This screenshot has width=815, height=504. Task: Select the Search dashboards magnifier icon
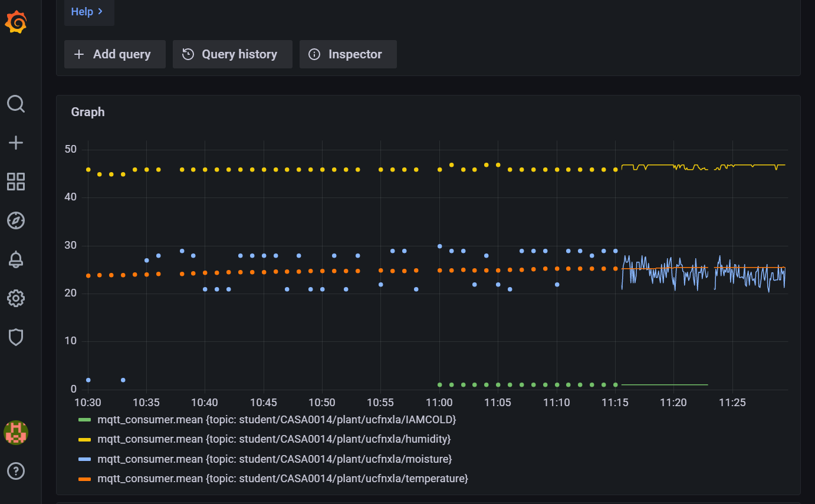click(15, 104)
